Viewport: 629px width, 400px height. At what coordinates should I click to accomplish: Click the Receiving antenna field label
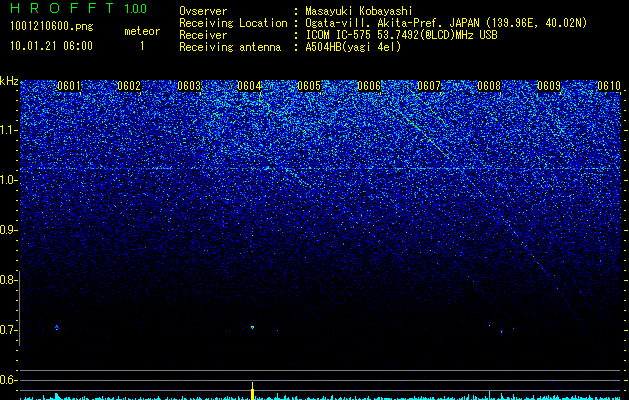point(230,47)
